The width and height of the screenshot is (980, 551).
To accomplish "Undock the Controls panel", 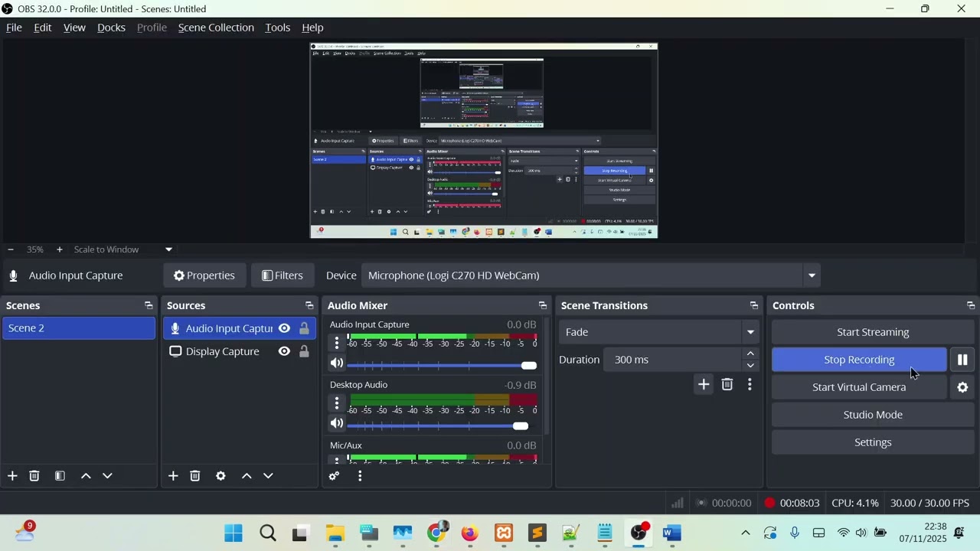I will point(971,305).
